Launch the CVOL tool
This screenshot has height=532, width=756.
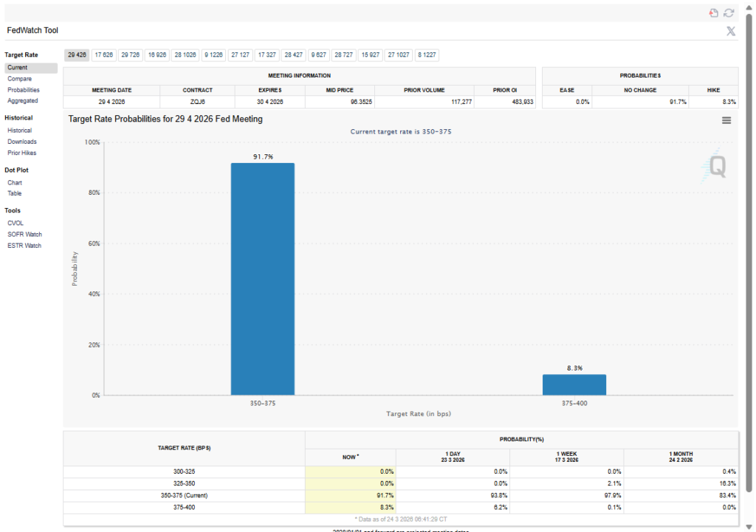(16, 223)
